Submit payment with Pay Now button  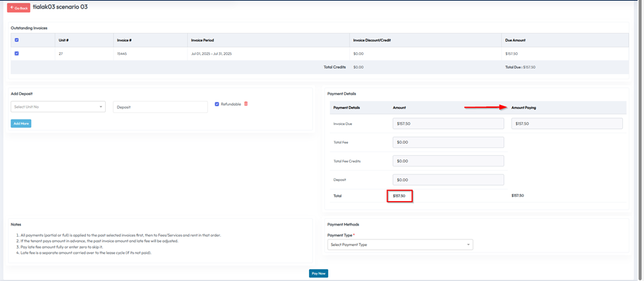pos(318,273)
